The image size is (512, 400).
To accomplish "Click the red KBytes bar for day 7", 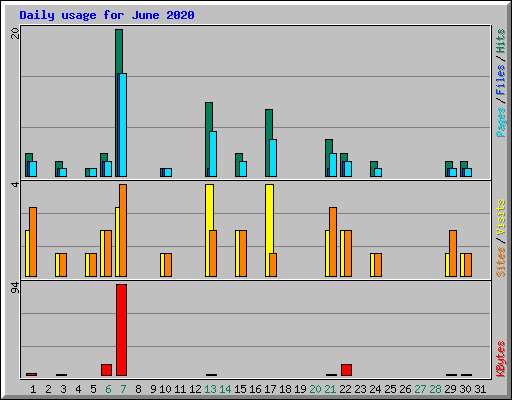I will (x=121, y=330).
